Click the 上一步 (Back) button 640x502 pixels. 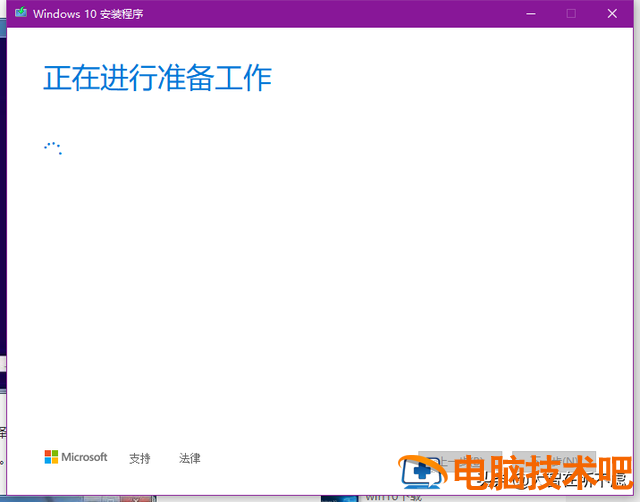[x=459, y=456]
